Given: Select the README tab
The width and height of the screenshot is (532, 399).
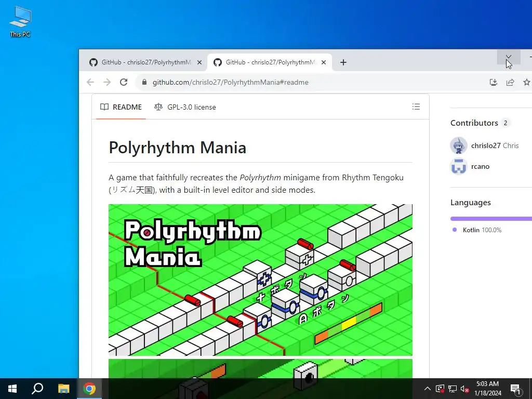Looking at the screenshot, I should 121,107.
